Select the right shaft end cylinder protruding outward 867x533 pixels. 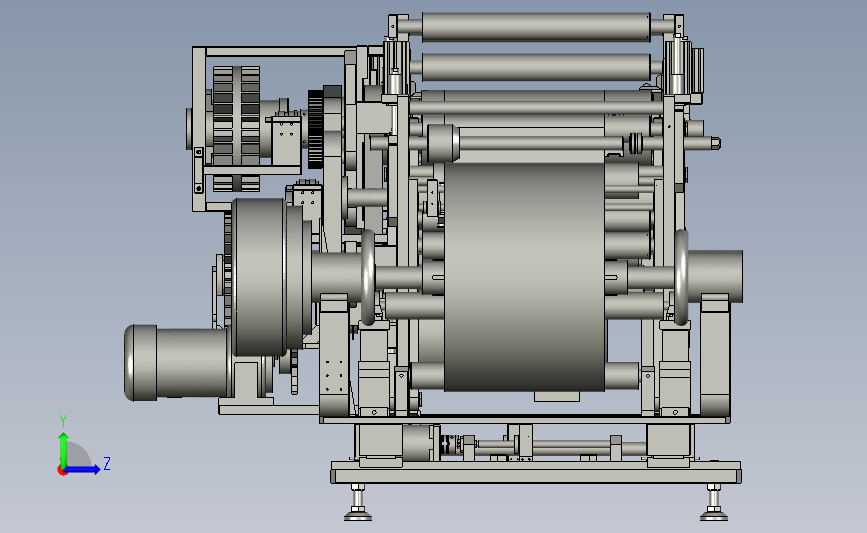tap(715, 276)
